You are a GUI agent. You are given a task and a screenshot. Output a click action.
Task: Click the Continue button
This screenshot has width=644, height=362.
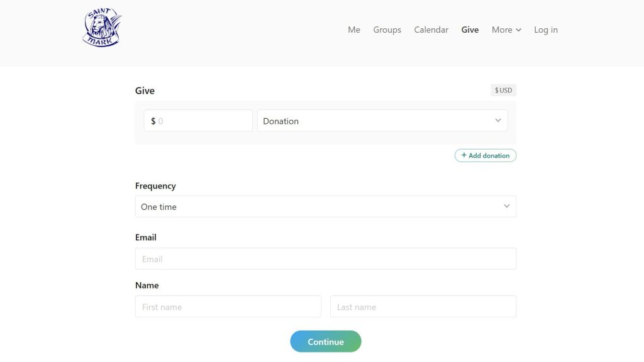(x=326, y=341)
